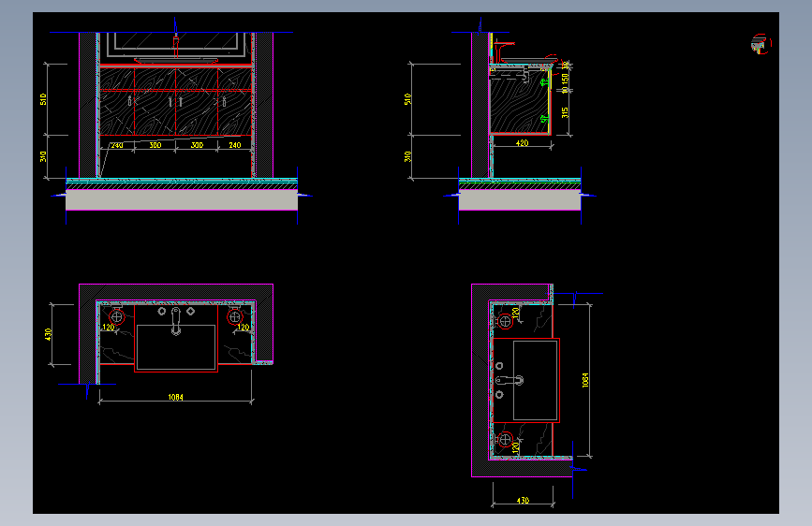Click the left floor drain circle in horizontal plan
This screenshot has width=812, height=526.
tap(117, 317)
